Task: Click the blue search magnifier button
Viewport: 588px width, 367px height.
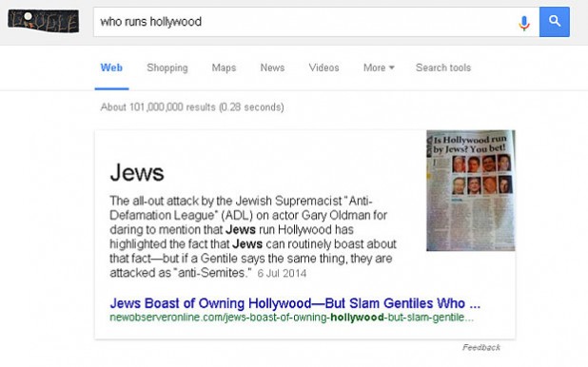Action: [x=555, y=22]
